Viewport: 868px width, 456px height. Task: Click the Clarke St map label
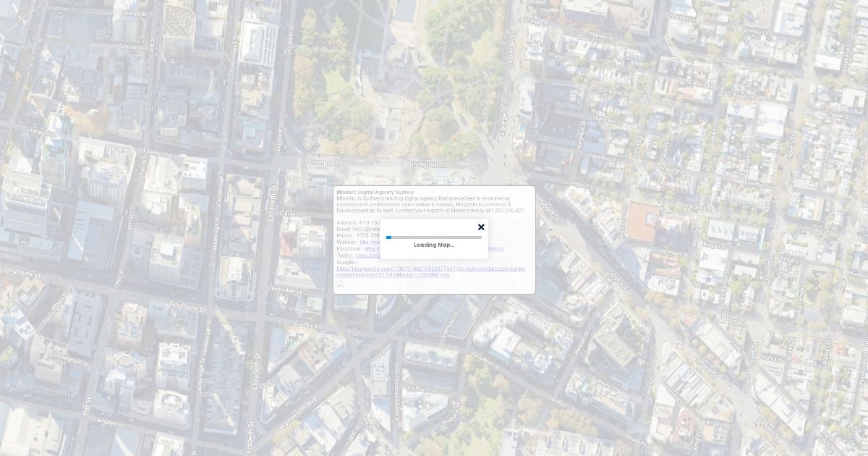click(290, 214)
